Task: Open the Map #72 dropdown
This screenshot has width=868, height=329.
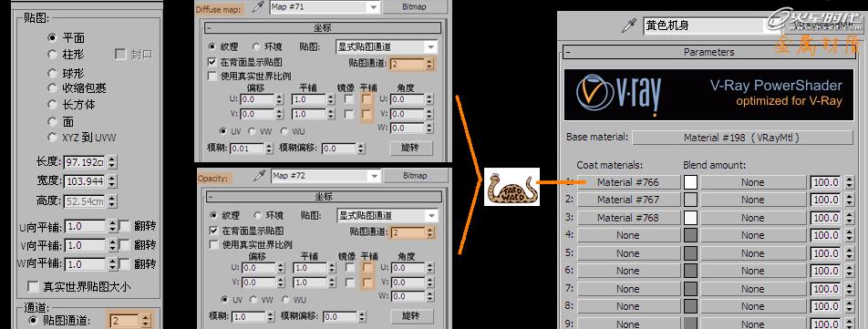Action: [375, 176]
